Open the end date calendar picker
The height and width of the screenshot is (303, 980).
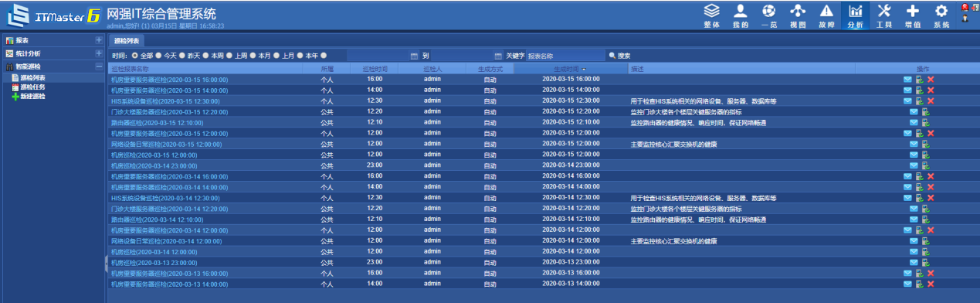(x=498, y=56)
